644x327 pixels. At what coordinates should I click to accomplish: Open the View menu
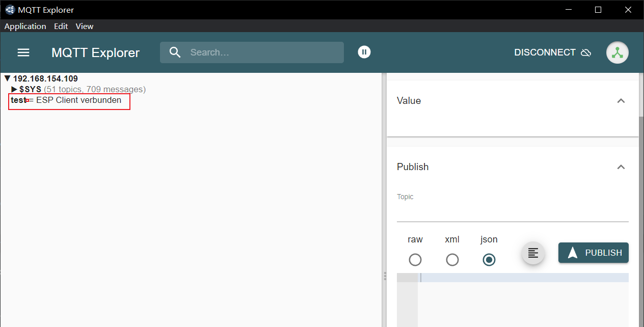85,26
